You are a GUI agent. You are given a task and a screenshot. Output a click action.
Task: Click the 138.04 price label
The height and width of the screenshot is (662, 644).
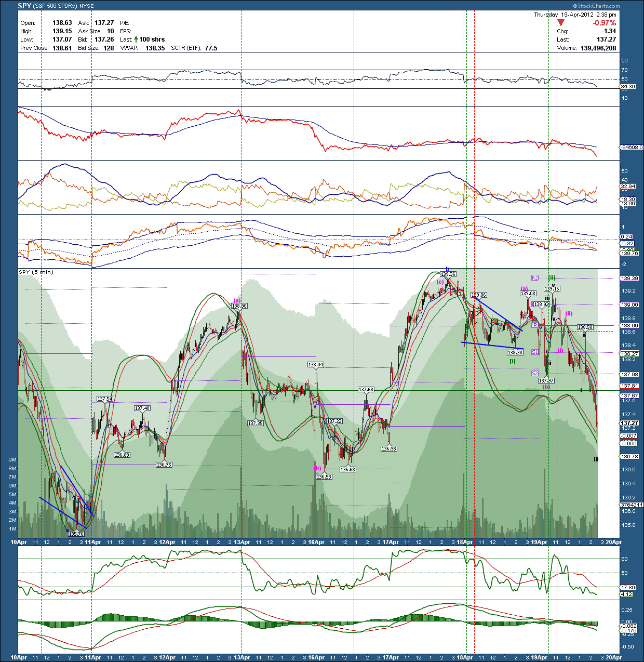coord(316,365)
